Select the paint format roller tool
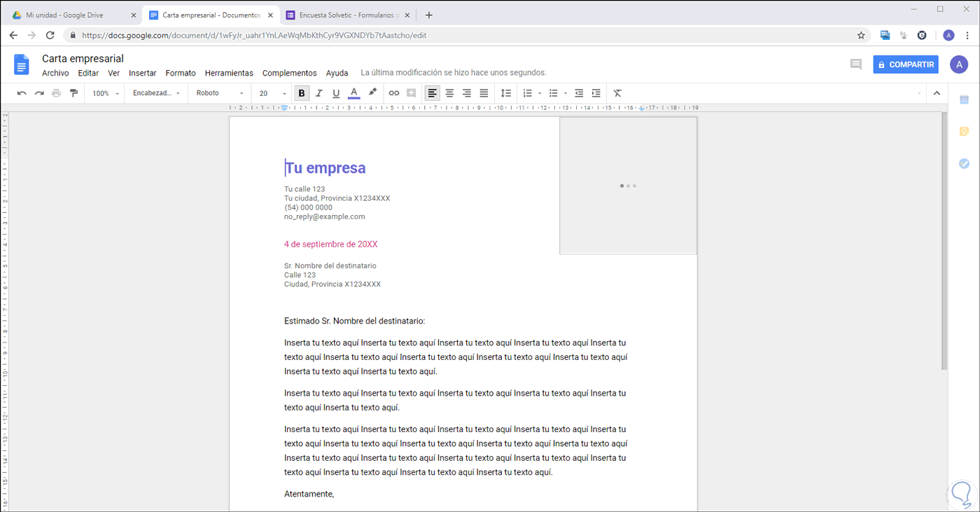This screenshot has height=512, width=980. pos(73,93)
